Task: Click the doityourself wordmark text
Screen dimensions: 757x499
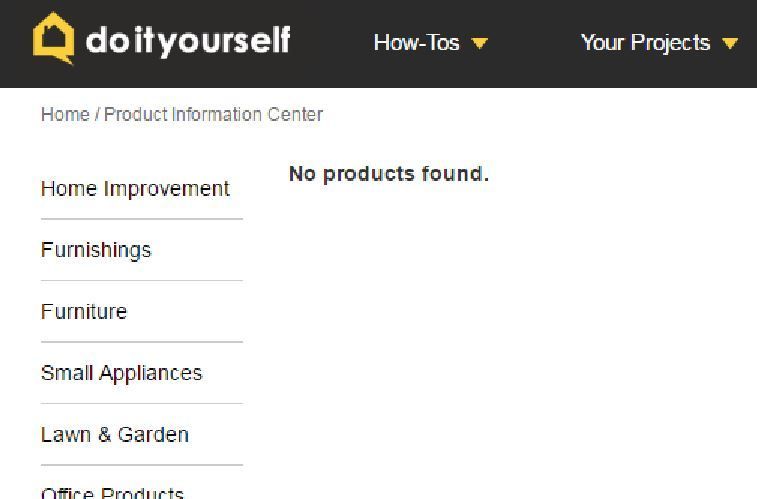Action: (188, 41)
